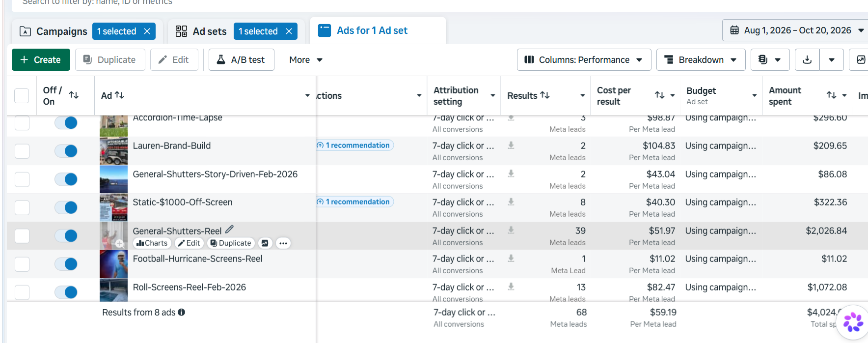Sort by Off / On column

pos(74,95)
